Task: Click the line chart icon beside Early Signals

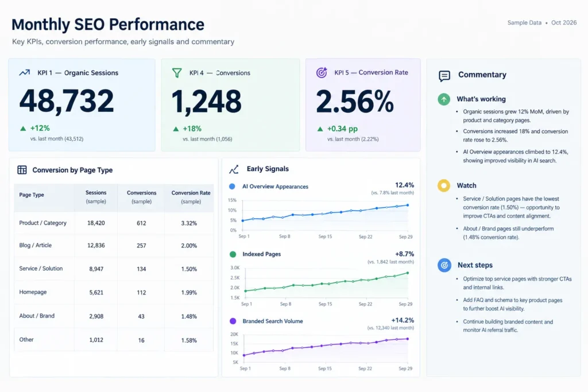Action: click(x=234, y=169)
